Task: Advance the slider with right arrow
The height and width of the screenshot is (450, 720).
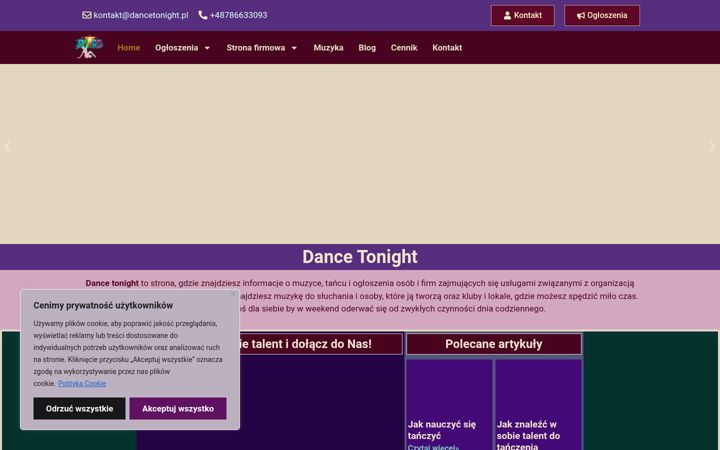Action: click(712, 146)
